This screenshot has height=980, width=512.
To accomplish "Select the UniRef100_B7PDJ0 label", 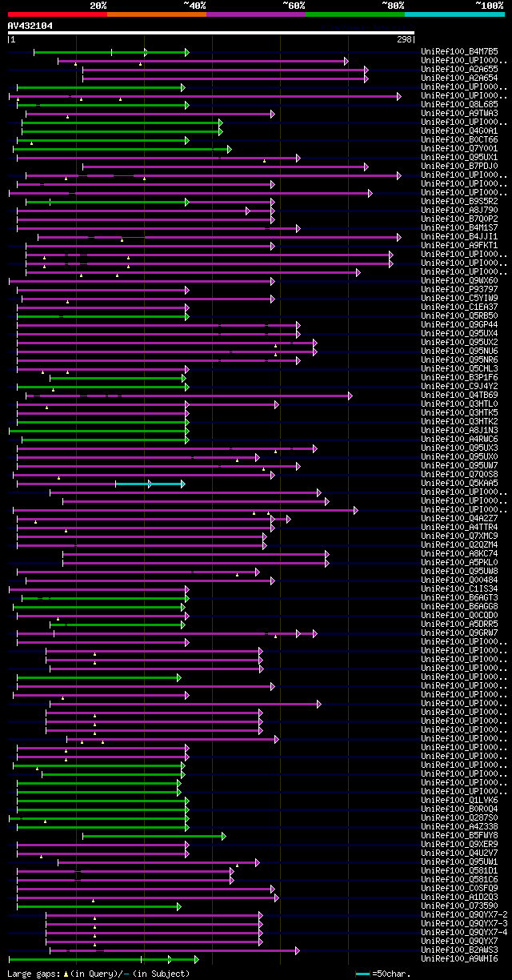I will (x=459, y=167).
